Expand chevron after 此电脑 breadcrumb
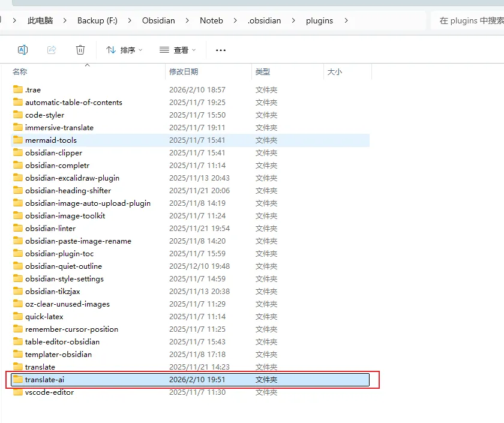 [65, 20]
